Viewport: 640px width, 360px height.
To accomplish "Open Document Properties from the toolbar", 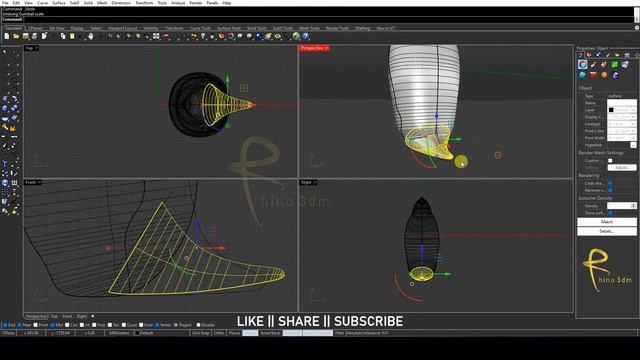I will click(44, 36).
